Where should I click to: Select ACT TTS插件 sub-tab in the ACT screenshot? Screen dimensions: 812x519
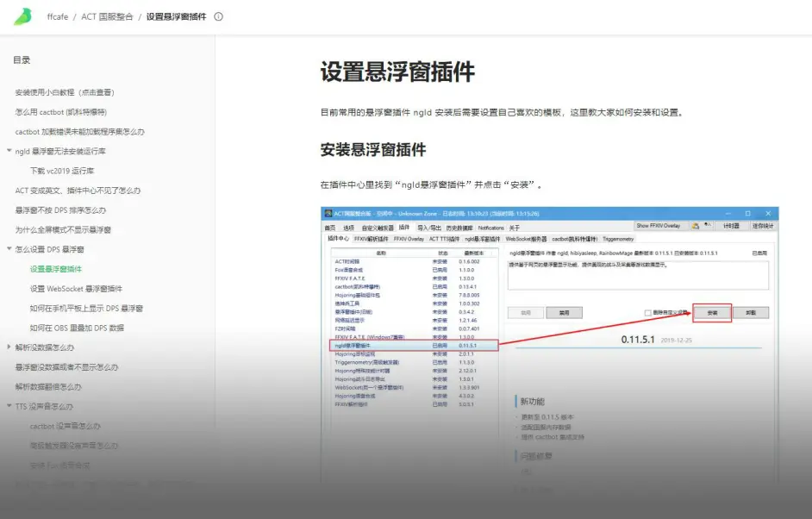(x=444, y=239)
